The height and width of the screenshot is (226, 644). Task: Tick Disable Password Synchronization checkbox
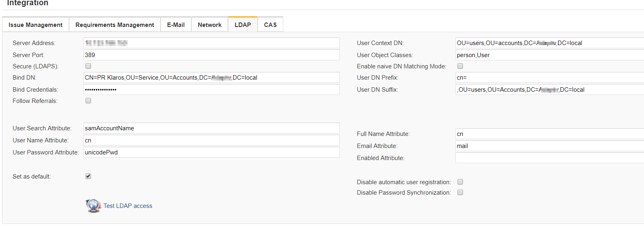coord(460,192)
